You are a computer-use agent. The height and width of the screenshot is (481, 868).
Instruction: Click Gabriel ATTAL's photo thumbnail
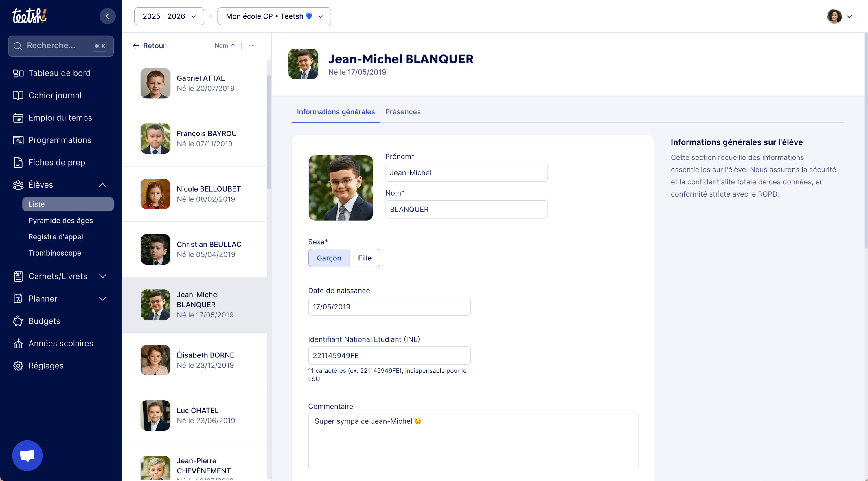[155, 83]
